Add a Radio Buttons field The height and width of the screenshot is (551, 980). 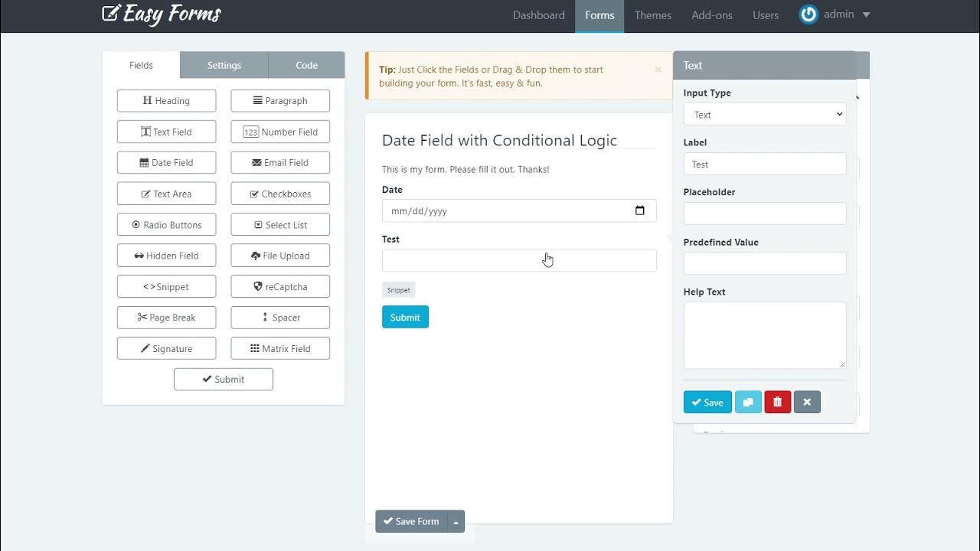pos(166,225)
